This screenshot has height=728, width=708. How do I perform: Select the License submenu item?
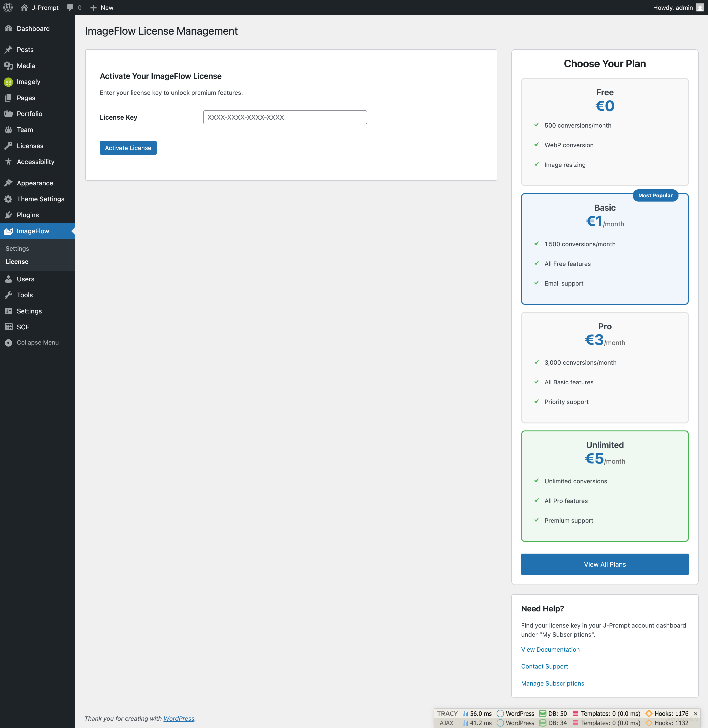coord(17,261)
